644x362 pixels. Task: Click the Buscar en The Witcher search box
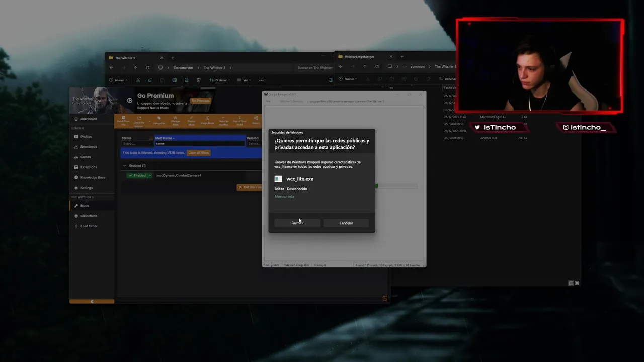pyautogui.click(x=314, y=68)
